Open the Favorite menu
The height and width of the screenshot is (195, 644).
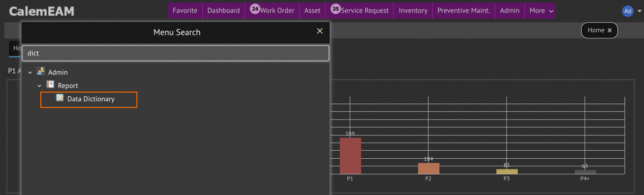(x=185, y=11)
